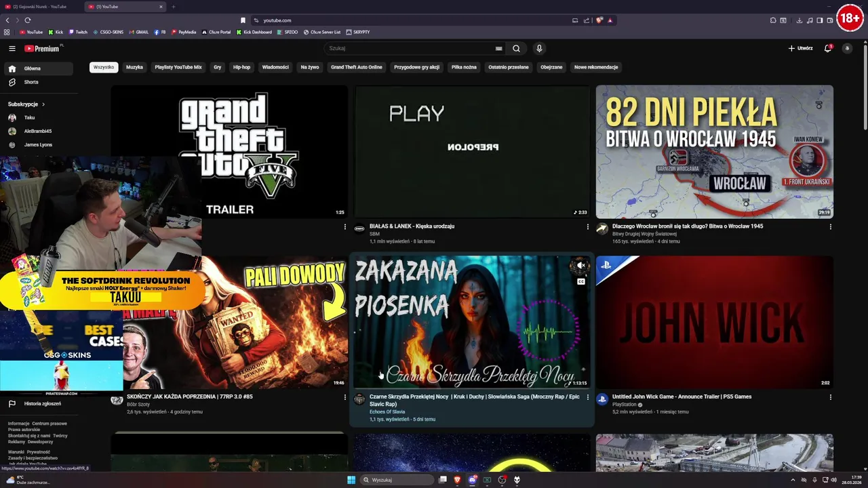
Task: Expand the Subskrypcje section chevron
Action: click(x=43, y=104)
